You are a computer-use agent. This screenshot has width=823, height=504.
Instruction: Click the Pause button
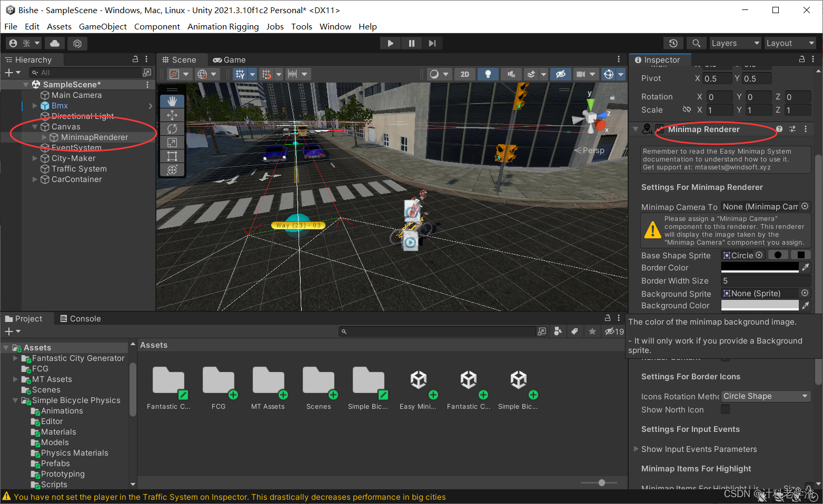(411, 43)
